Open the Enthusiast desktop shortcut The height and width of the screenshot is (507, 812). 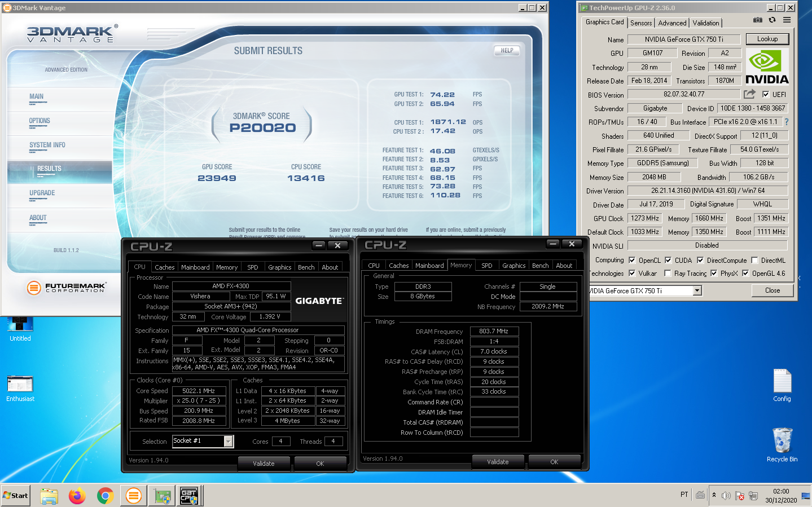pyautogui.click(x=20, y=389)
